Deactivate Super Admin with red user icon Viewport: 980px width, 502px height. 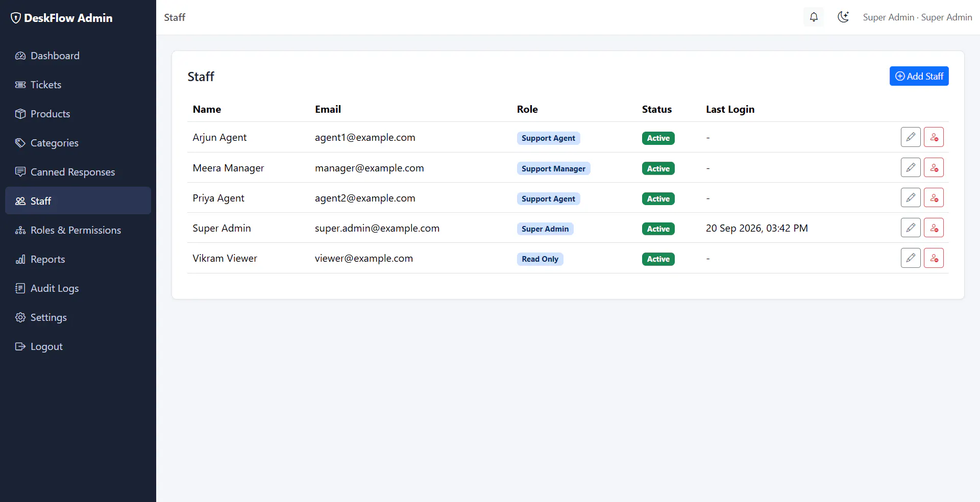(934, 228)
